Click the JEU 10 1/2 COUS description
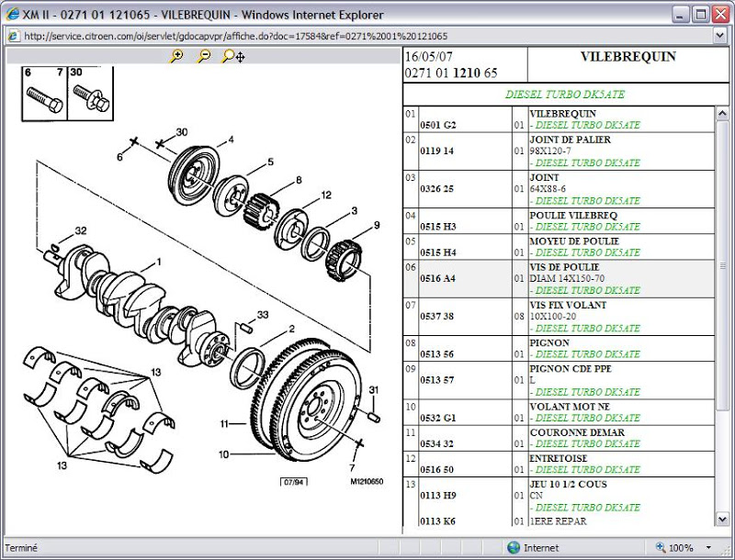Screen dimensions: 735x560 pyautogui.click(x=568, y=484)
